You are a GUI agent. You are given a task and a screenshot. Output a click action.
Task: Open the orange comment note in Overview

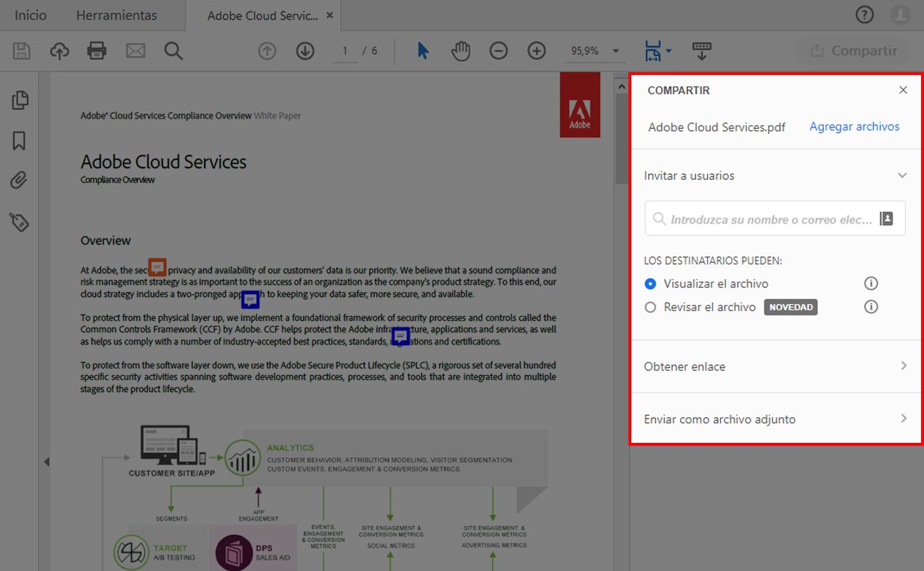157,267
